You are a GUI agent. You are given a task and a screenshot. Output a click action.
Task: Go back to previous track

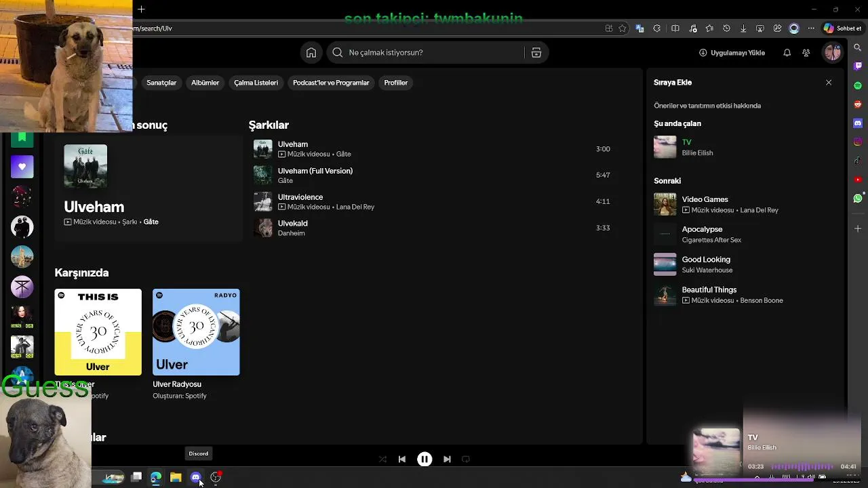coord(401,459)
